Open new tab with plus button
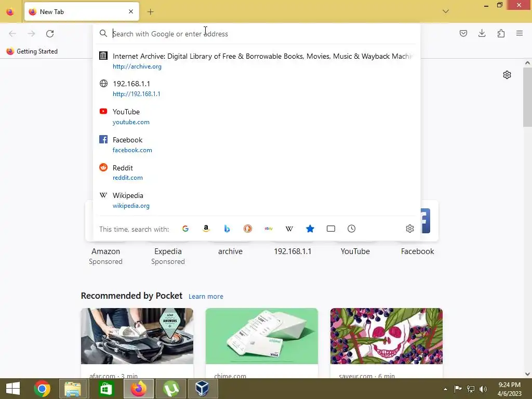532x399 pixels. coord(150,12)
